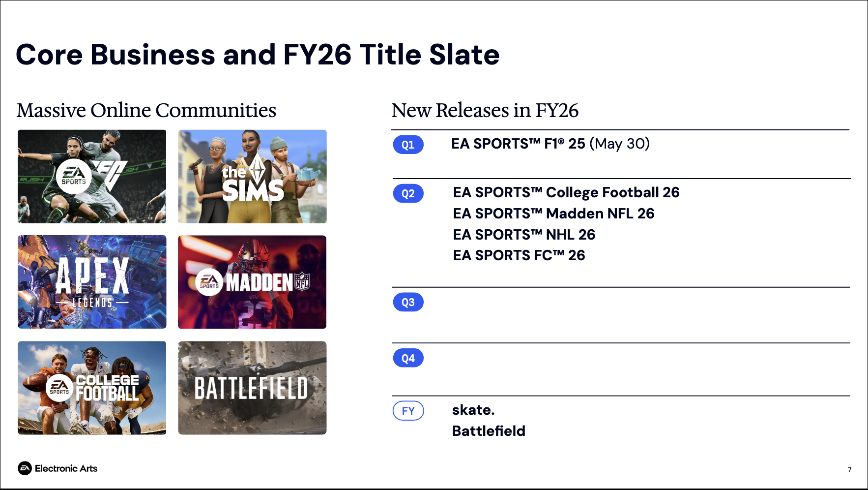Image resolution: width=868 pixels, height=490 pixels.
Task: Select the EA SPORTS F1 25 entry
Action: coord(550,144)
